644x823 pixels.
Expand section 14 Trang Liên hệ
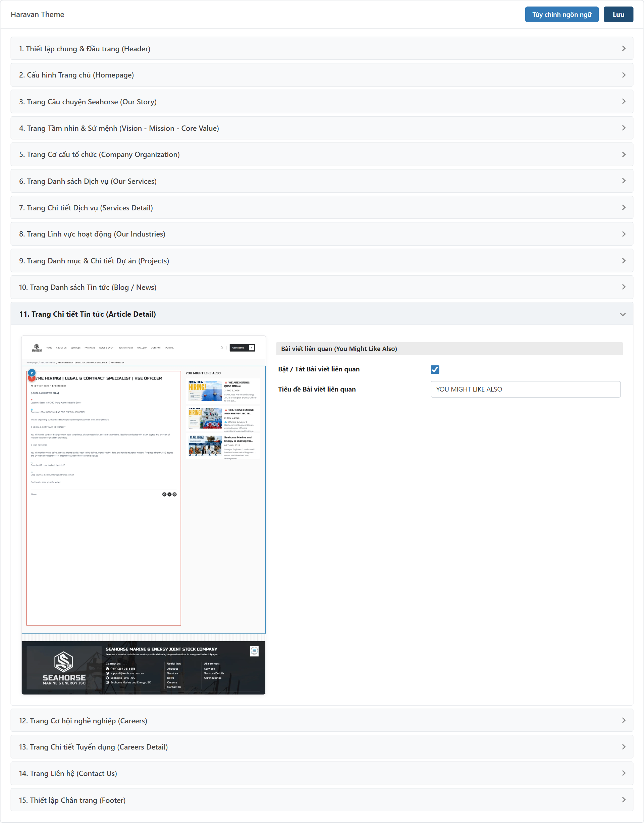pos(322,773)
